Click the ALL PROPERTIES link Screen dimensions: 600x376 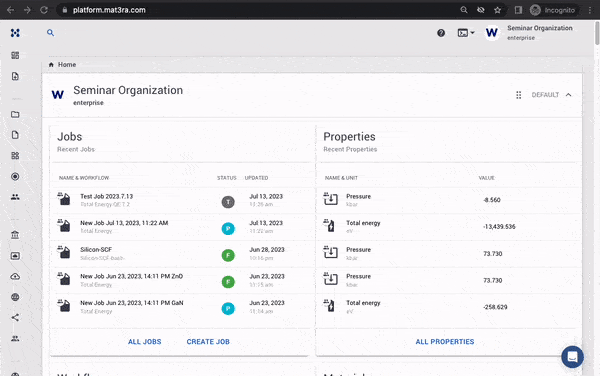(445, 342)
